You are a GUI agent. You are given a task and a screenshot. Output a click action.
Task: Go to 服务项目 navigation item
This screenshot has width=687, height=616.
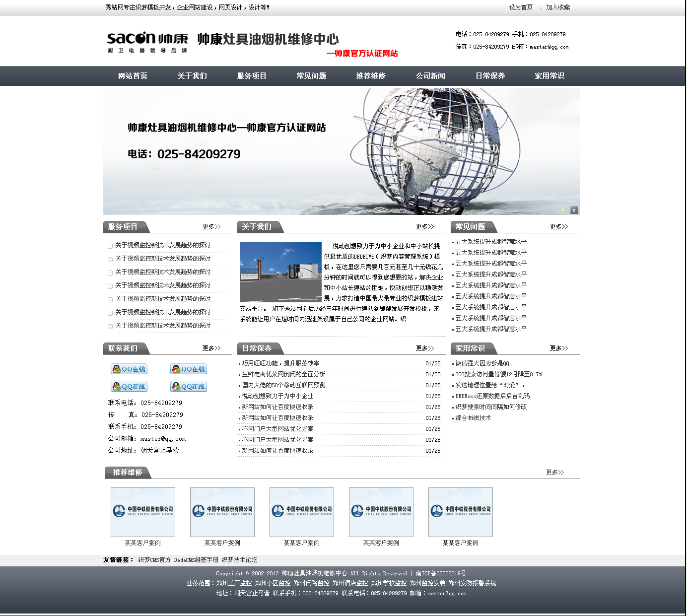pyautogui.click(x=252, y=76)
